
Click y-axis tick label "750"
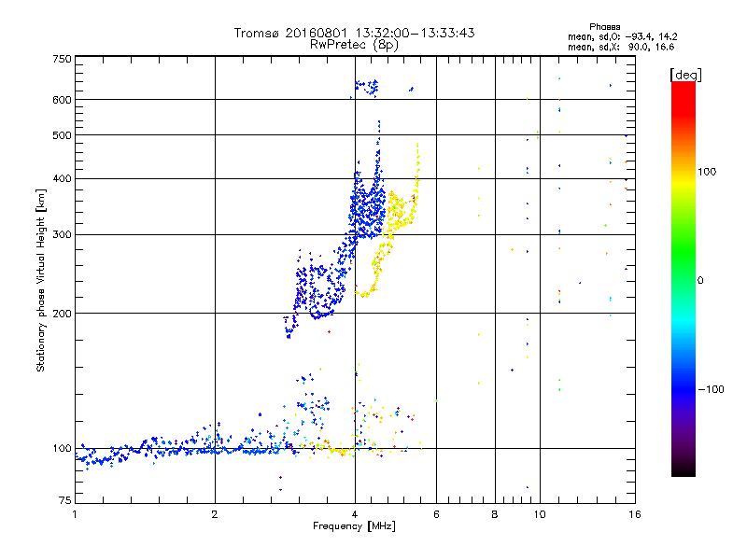coord(62,59)
